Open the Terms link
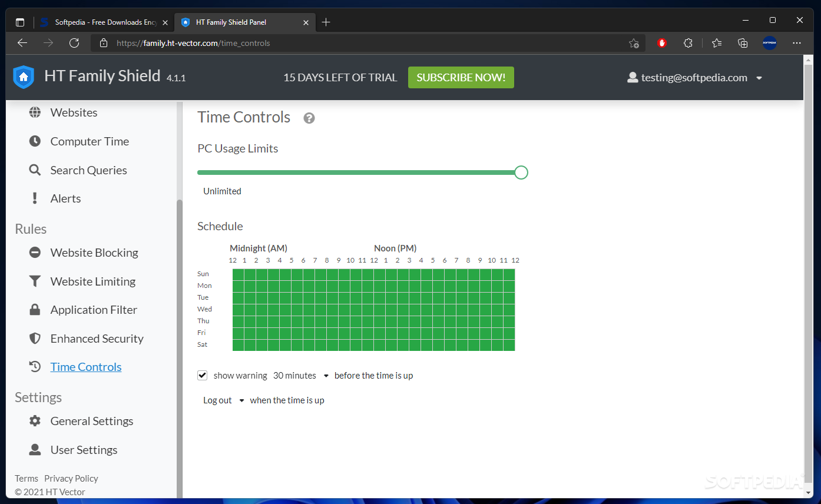 27,479
